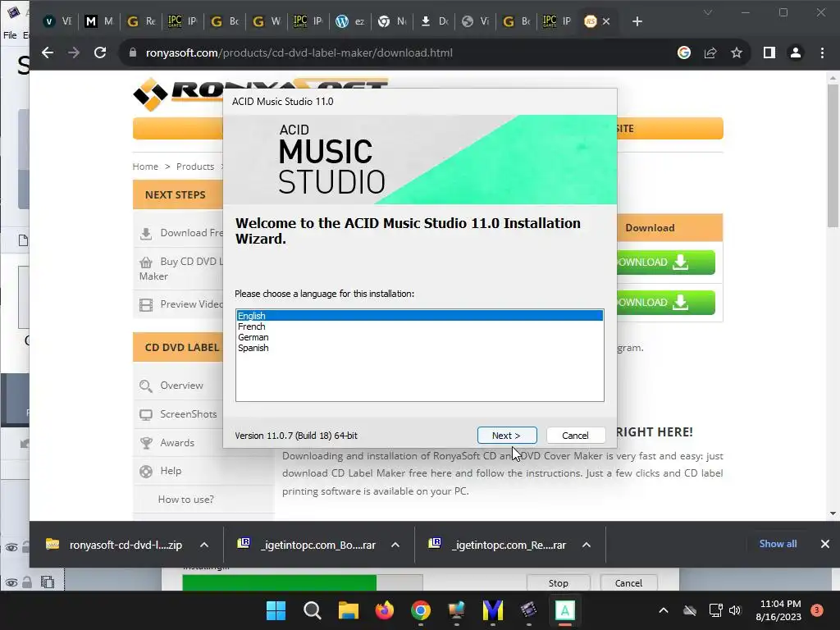Open Chrome profile menu
Viewport: 840px width, 630px height.
(796, 52)
